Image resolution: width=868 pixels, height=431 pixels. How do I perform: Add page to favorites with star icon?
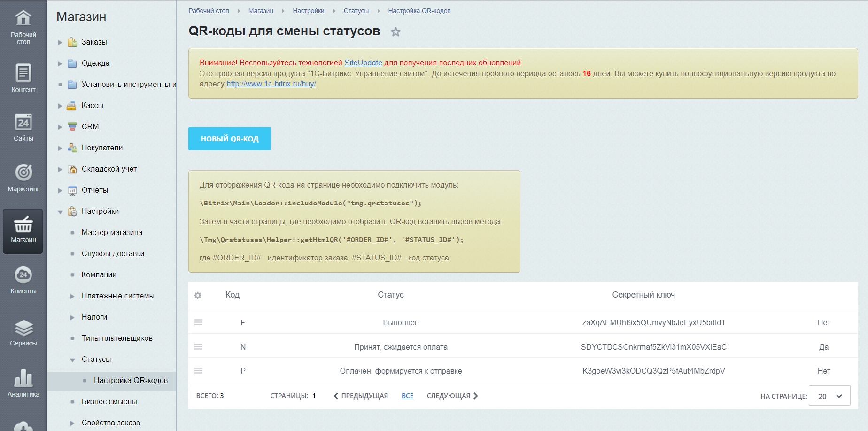pos(396,32)
